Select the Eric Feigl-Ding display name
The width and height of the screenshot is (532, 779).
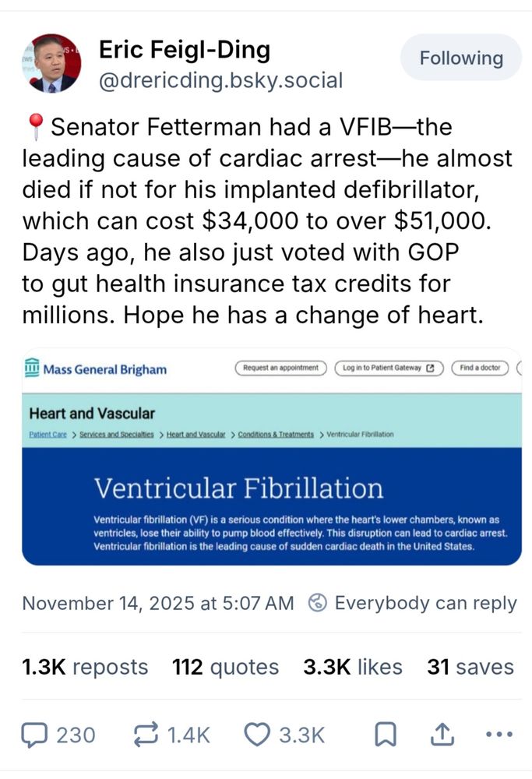click(x=185, y=50)
